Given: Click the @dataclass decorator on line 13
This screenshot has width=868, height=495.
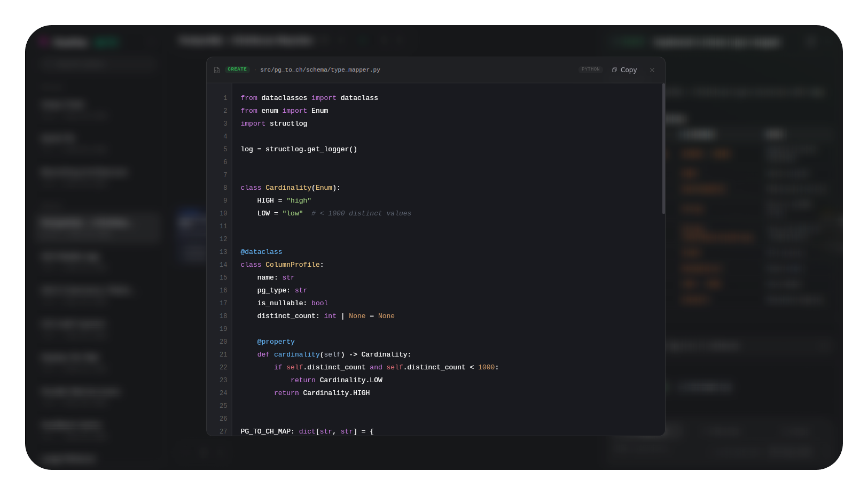Looking at the screenshot, I should click(x=261, y=251).
